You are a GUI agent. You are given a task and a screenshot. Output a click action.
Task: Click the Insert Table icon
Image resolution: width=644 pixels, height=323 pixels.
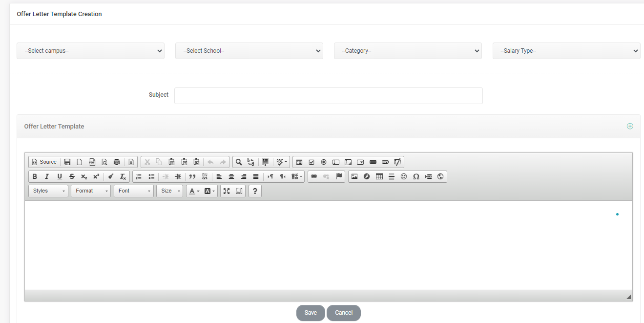[379, 177]
